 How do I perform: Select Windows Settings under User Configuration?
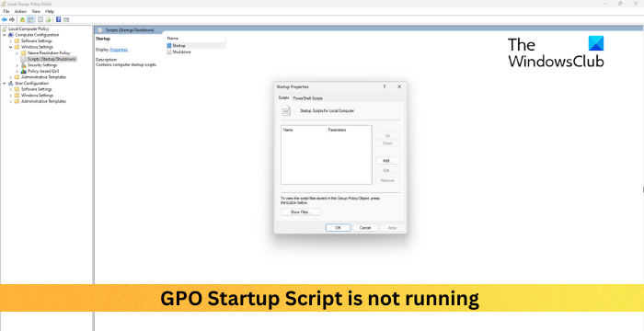(x=34, y=96)
